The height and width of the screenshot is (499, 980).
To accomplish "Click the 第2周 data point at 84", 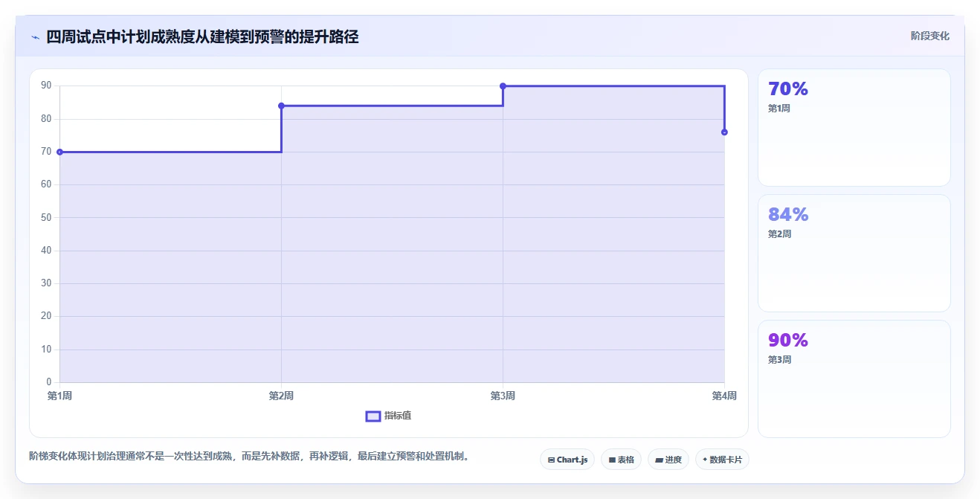I will point(281,106).
